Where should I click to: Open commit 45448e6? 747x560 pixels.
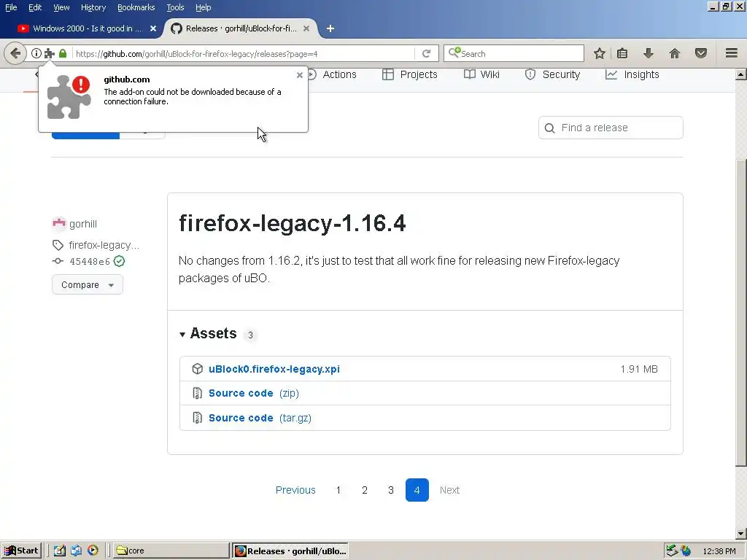90,262
